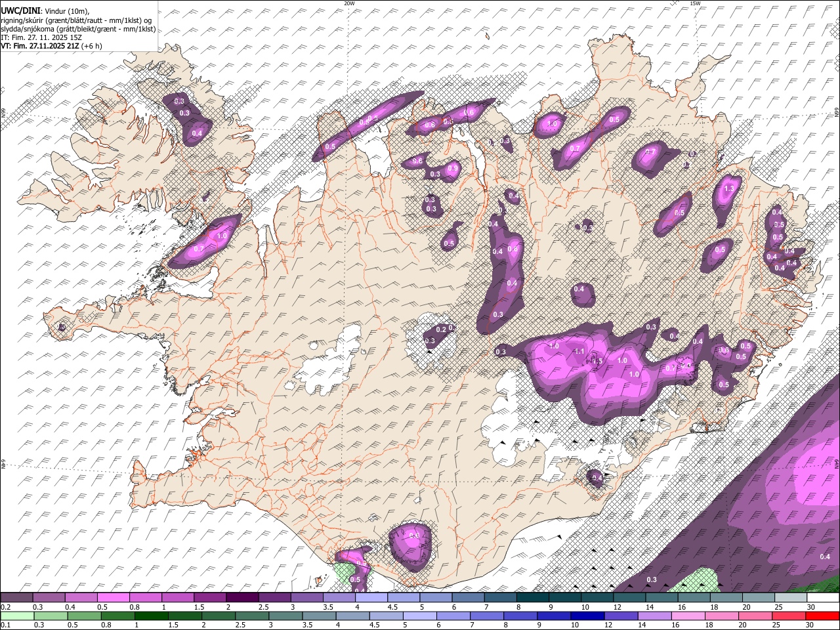This screenshot has height=630, width=840.
Task: Select upper legend swatch between 4 and 4.5
Action: click(x=371, y=597)
